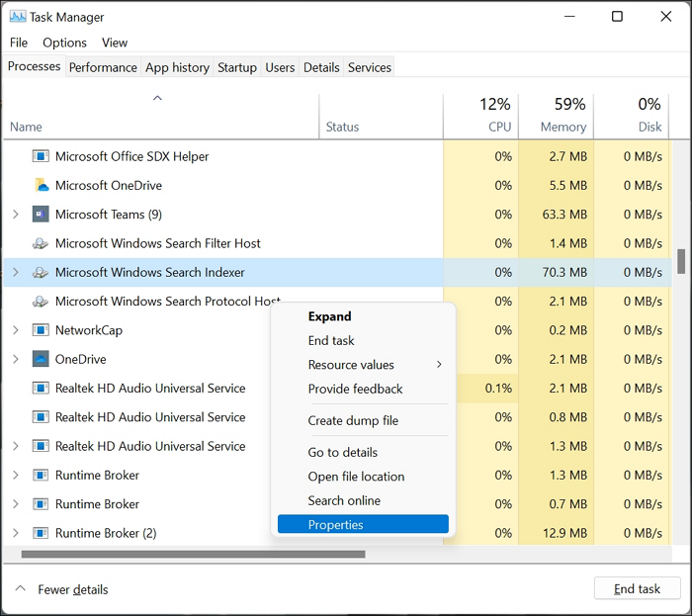Select the Processes tab

click(34, 66)
